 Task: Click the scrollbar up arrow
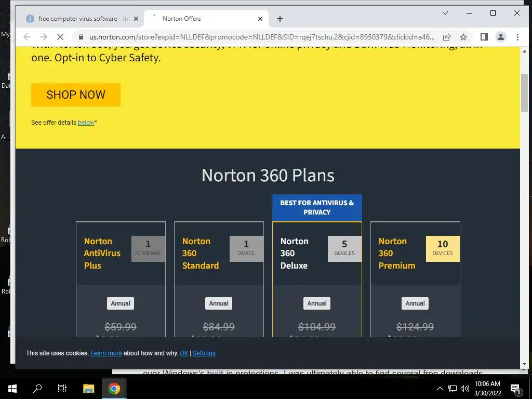point(524,51)
